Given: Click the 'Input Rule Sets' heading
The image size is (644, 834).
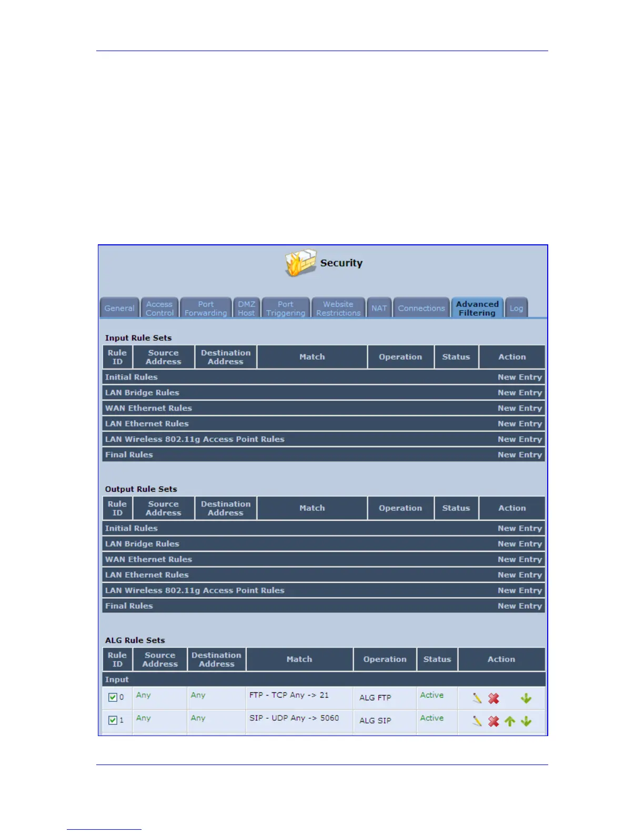Looking at the screenshot, I should [x=138, y=338].
